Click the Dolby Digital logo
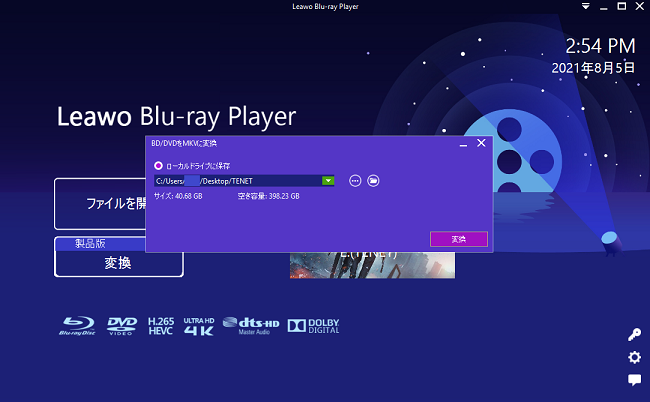 click(314, 326)
